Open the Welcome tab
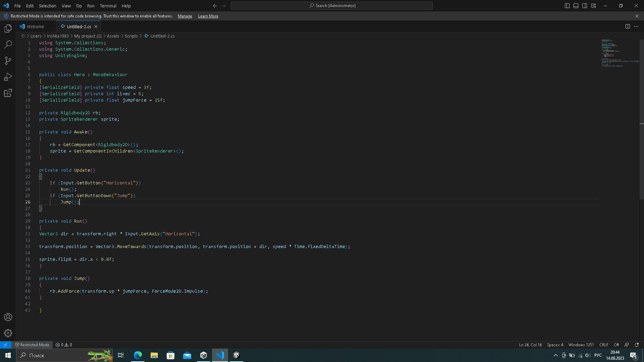 pyautogui.click(x=35, y=26)
